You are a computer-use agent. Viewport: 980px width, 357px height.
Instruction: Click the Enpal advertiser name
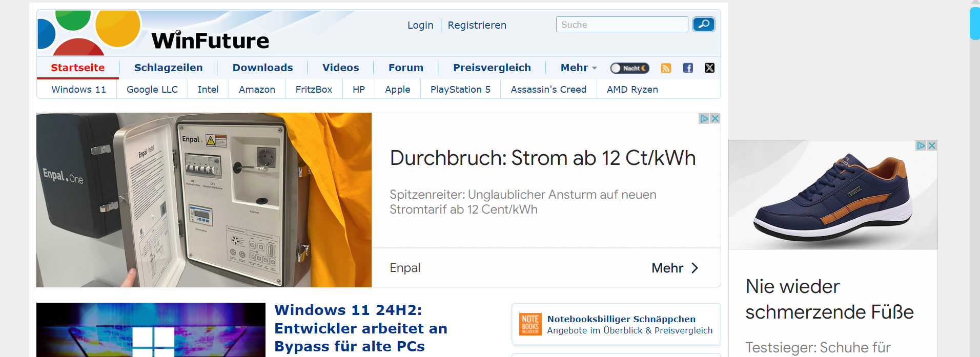[x=405, y=268]
